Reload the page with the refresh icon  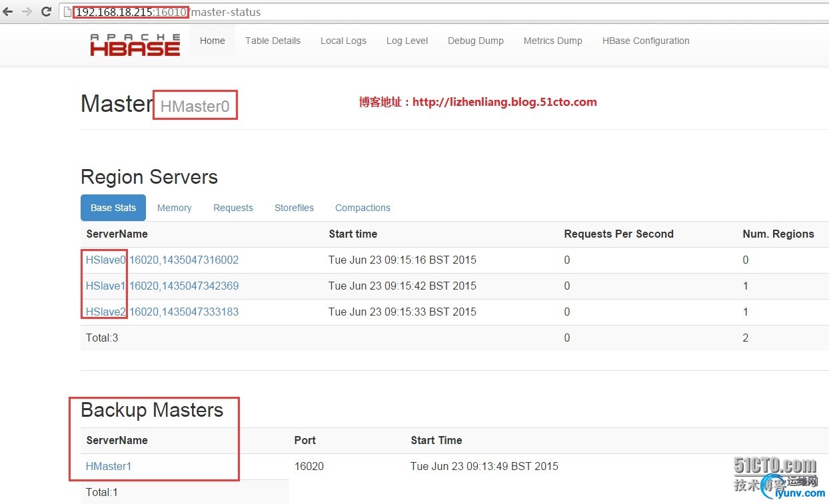point(46,12)
